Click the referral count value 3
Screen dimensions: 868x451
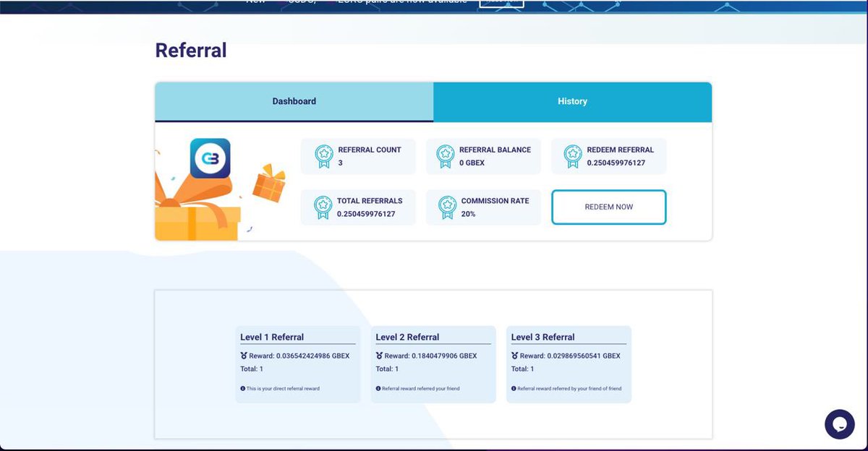(340, 163)
